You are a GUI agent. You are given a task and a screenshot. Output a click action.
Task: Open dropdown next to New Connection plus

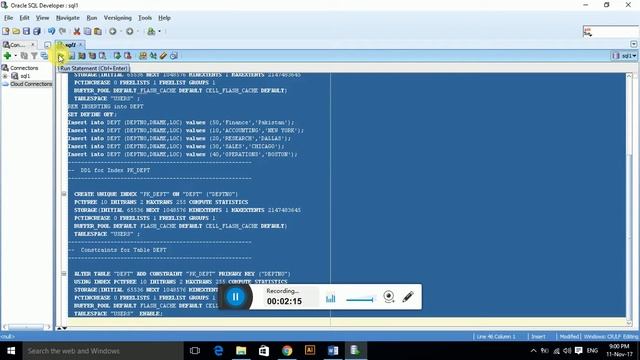(x=16, y=56)
